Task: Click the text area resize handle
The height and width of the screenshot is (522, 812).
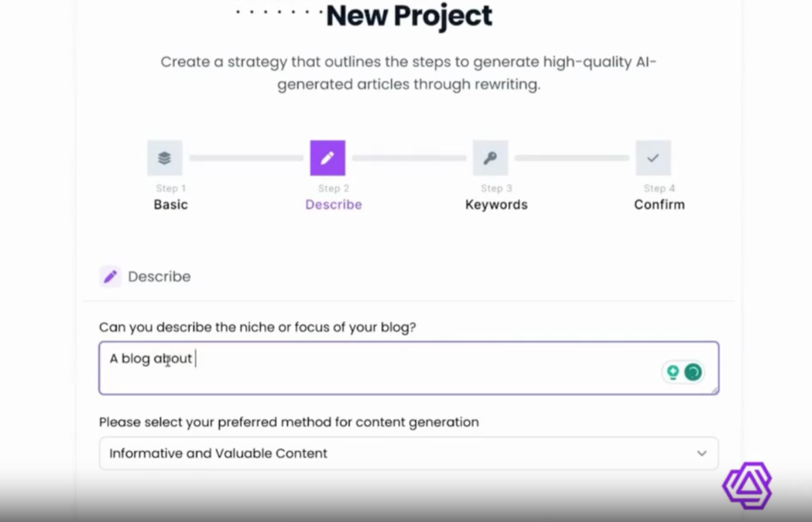Action: tap(715, 390)
